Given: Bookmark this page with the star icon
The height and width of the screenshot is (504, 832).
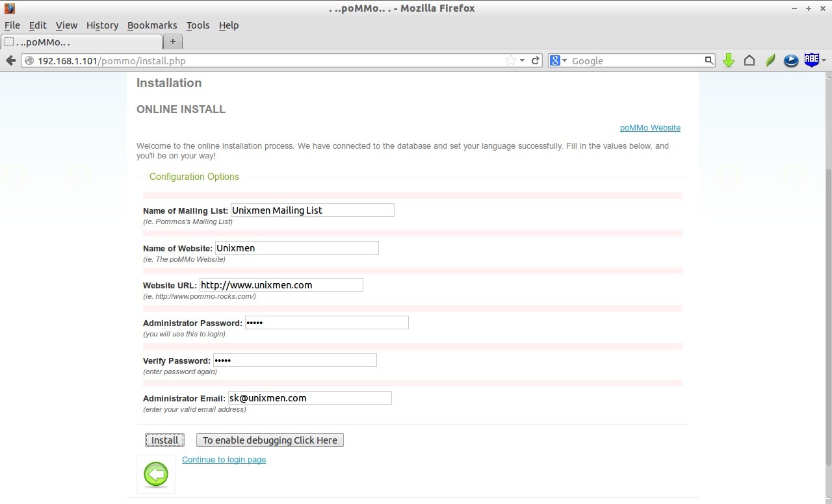Looking at the screenshot, I should click(511, 60).
